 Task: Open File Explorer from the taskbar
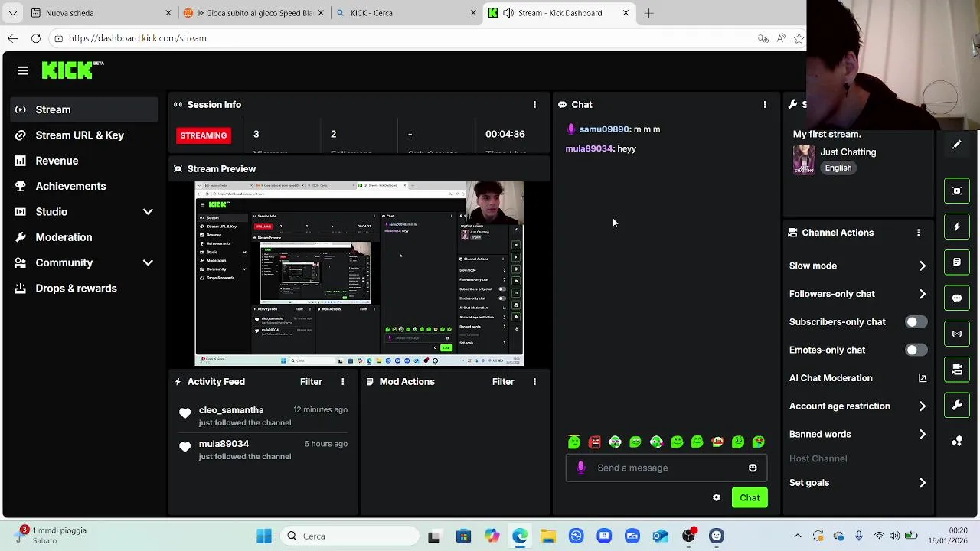[x=548, y=536]
